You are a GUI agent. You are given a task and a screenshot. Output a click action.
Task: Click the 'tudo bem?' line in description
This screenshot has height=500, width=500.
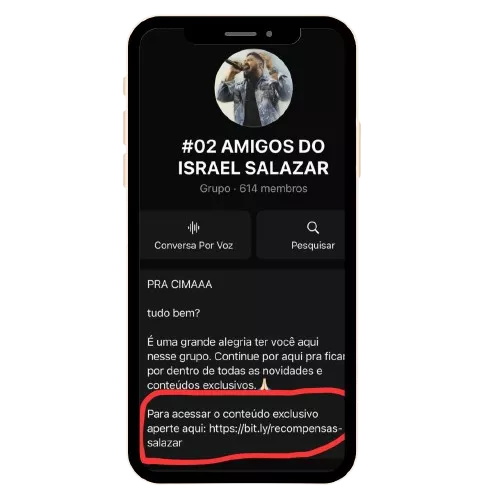pyautogui.click(x=173, y=313)
